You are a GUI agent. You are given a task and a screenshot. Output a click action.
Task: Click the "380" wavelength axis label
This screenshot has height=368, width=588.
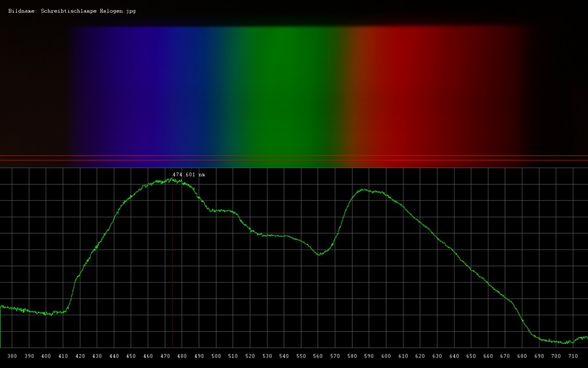tap(12, 356)
